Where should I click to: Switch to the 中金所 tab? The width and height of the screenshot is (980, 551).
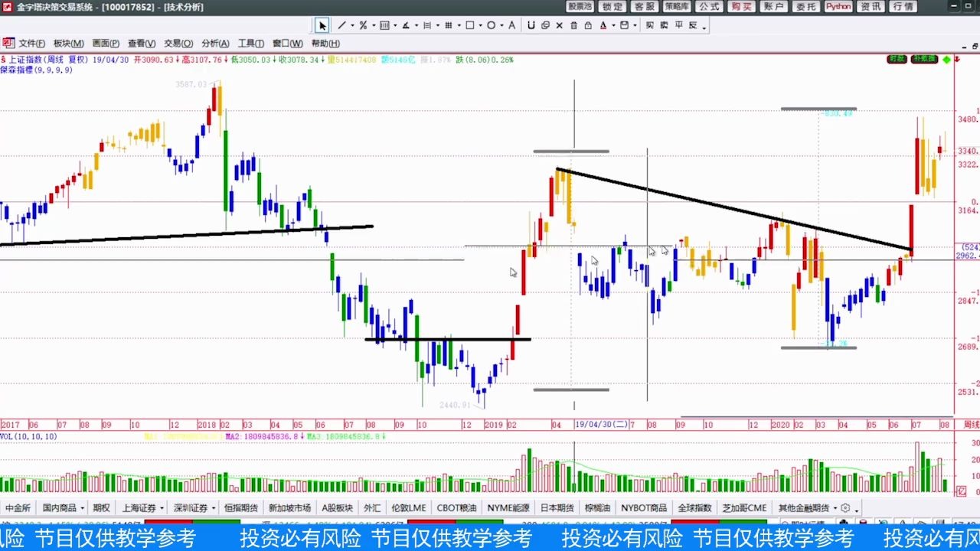(x=18, y=507)
